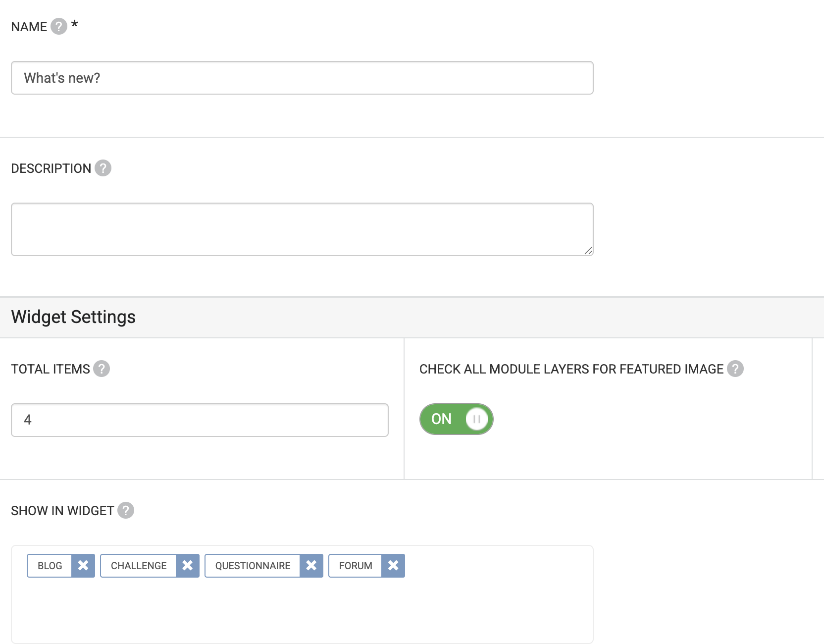
Task: Select the CHALLENGE tag label
Action: tap(139, 566)
